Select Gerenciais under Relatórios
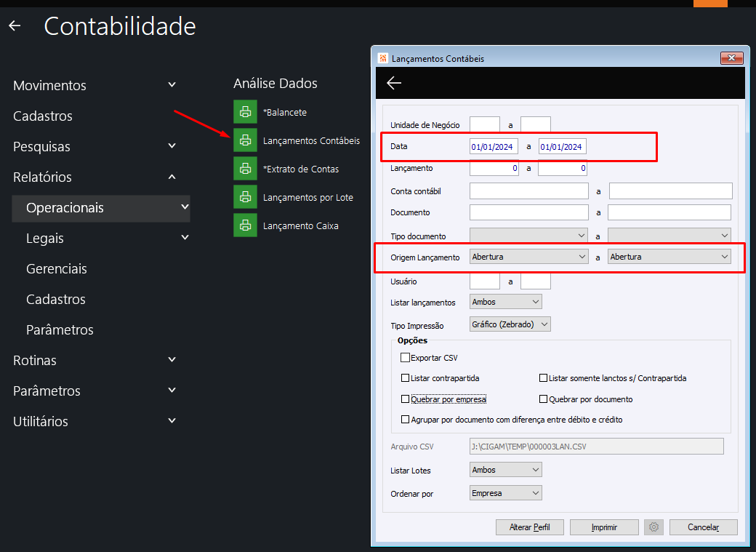The image size is (756, 552). pos(57,269)
